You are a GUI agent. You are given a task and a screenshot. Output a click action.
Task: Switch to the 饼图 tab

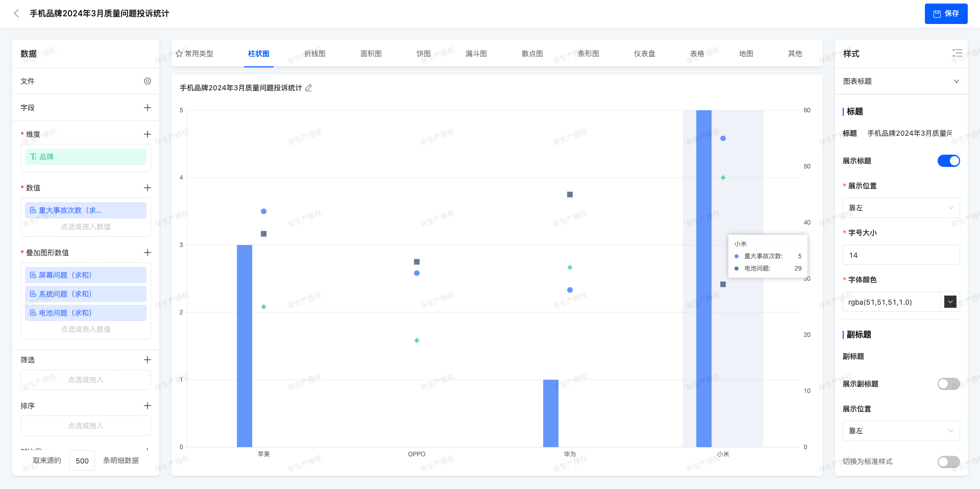click(x=423, y=54)
